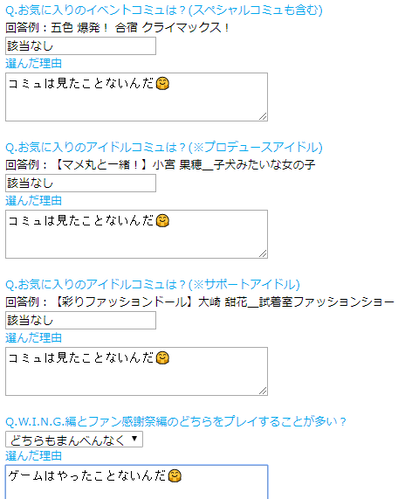
Task: Click the question heading about イベントコミュ
Action: pyautogui.click(x=164, y=10)
